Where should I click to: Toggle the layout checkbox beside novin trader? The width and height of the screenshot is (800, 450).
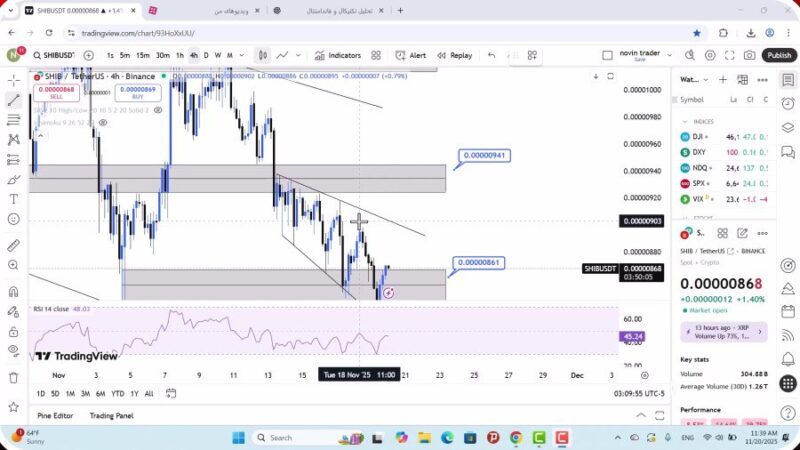[608, 56]
